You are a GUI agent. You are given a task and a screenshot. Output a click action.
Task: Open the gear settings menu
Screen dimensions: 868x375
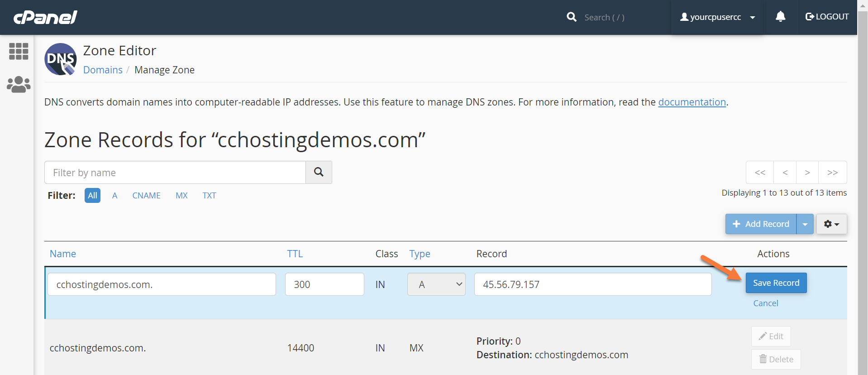point(831,224)
